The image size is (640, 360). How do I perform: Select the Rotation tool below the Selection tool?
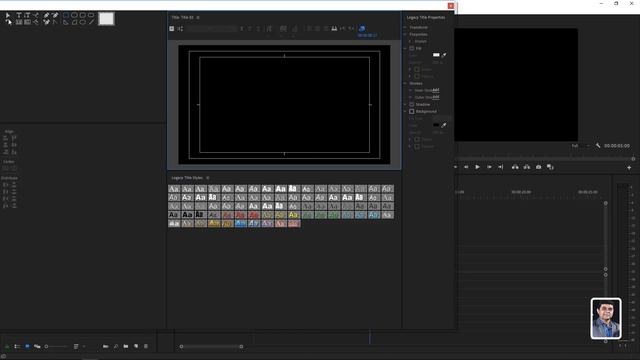point(9,22)
